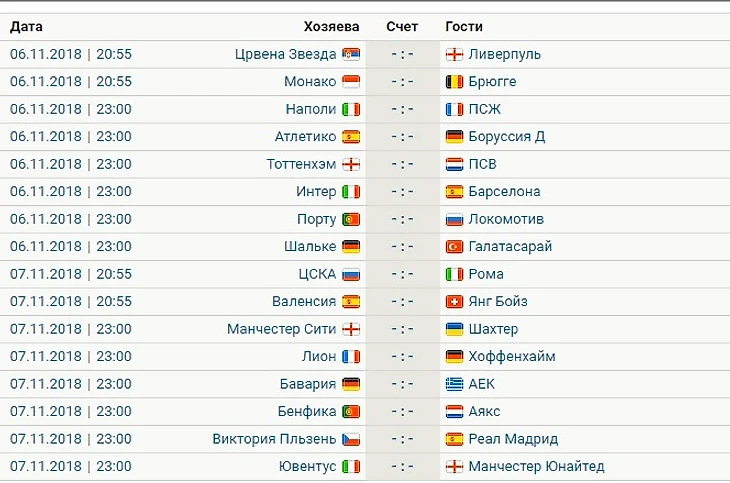Image resolution: width=730 pixels, height=483 pixels.
Task: Click the Гости column header
Action: pos(464,27)
